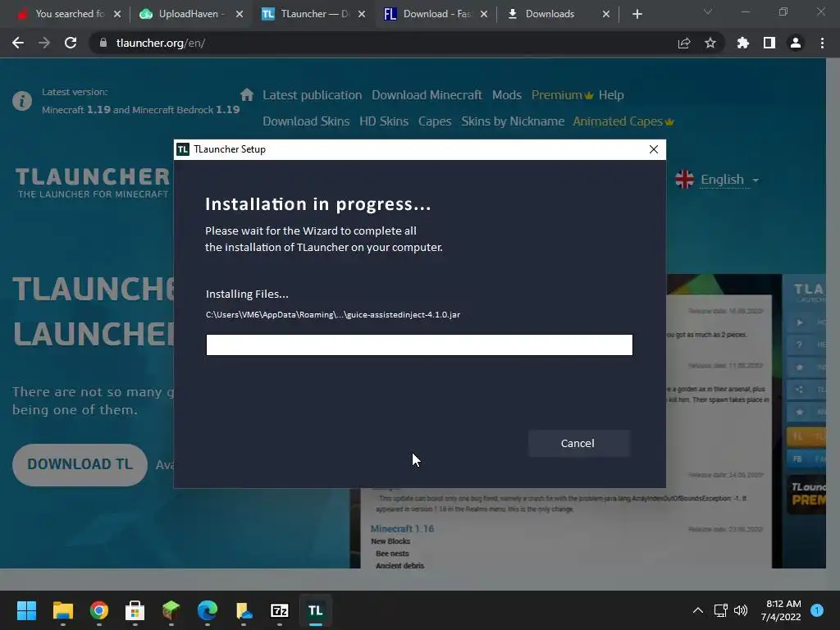Show hidden system tray icons
Screen dimensions: 840x630
click(x=698, y=610)
